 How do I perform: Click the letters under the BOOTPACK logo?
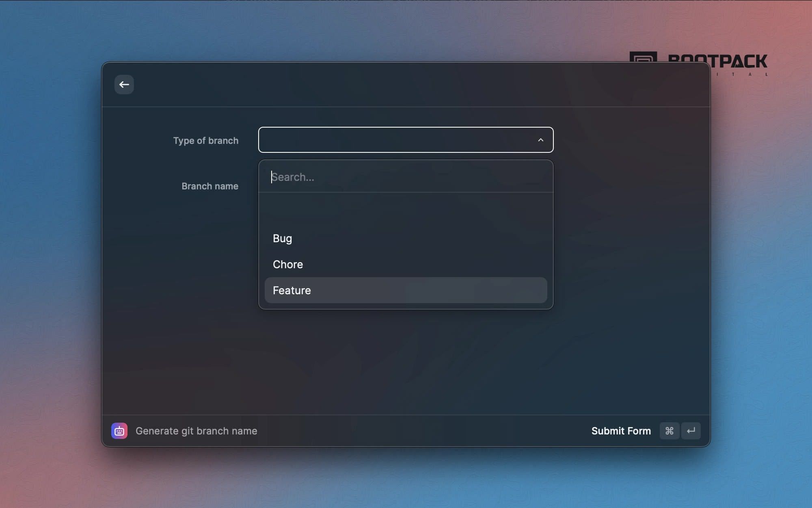[741, 74]
